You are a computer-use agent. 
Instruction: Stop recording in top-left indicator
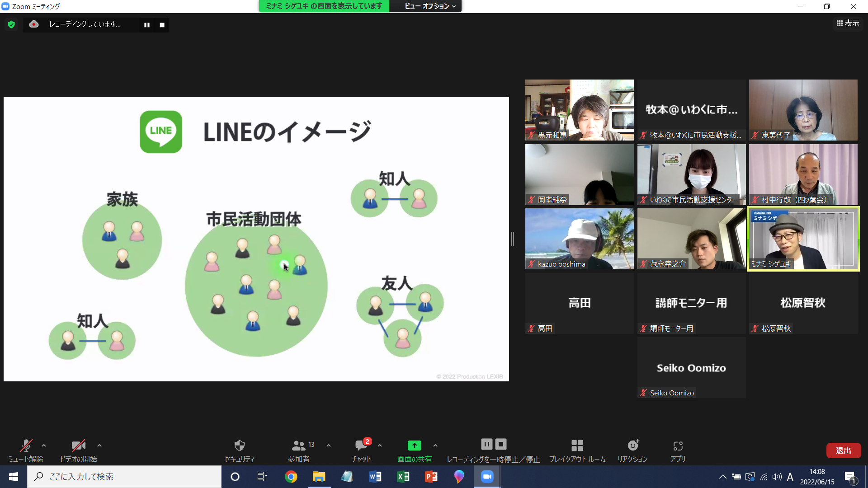tap(162, 25)
